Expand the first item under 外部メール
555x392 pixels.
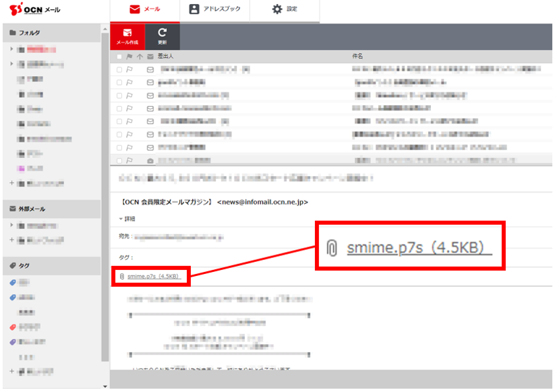[12, 225]
